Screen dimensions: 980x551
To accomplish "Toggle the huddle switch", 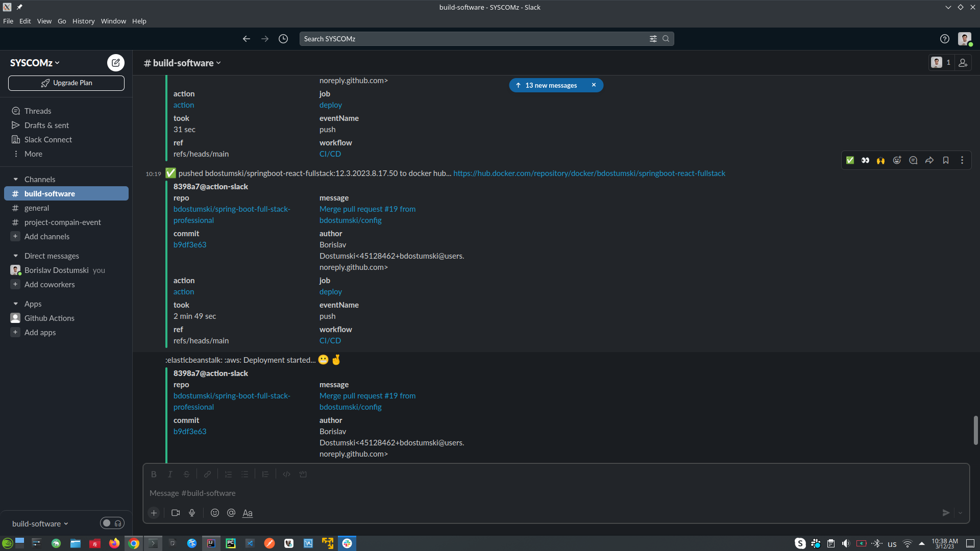I will pos(112,523).
